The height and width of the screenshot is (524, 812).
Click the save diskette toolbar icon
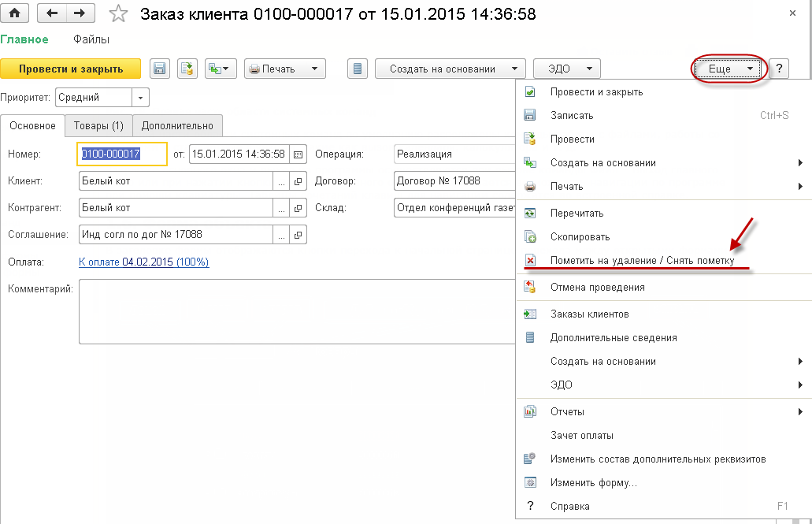pyautogui.click(x=160, y=69)
